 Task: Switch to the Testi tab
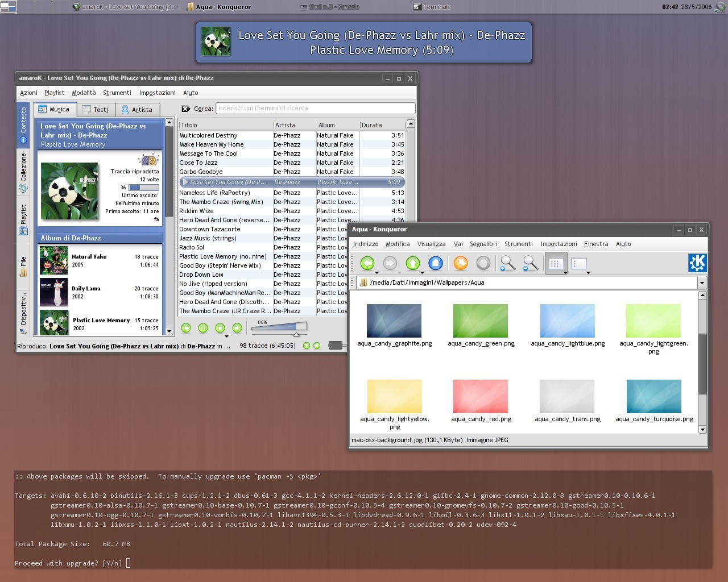click(x=95, y=110)
